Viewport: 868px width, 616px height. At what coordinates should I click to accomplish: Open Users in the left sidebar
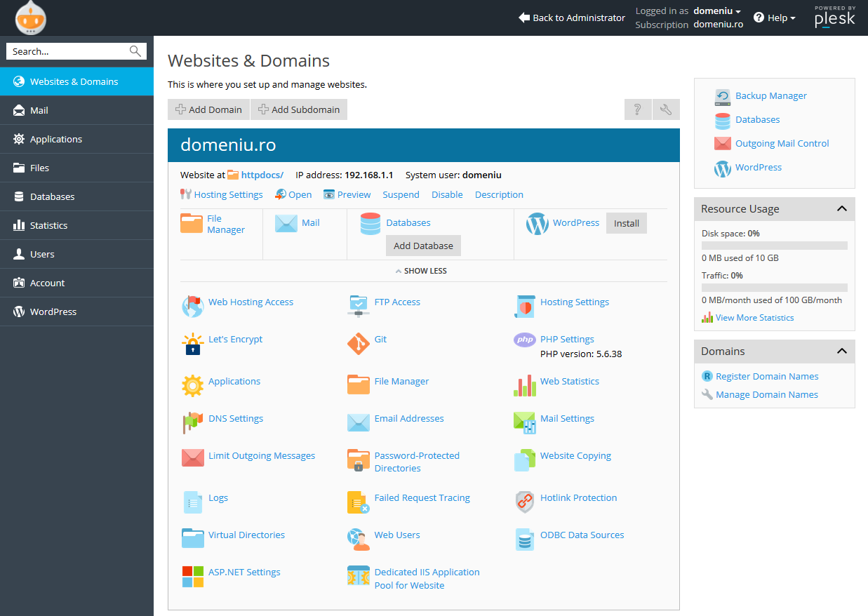76,254
